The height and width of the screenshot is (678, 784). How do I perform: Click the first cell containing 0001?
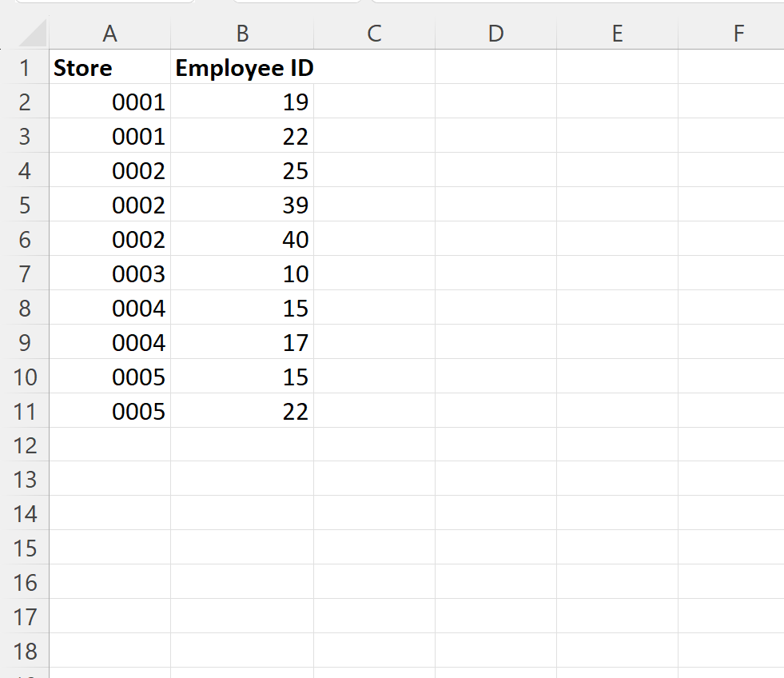tap(110, 102)
